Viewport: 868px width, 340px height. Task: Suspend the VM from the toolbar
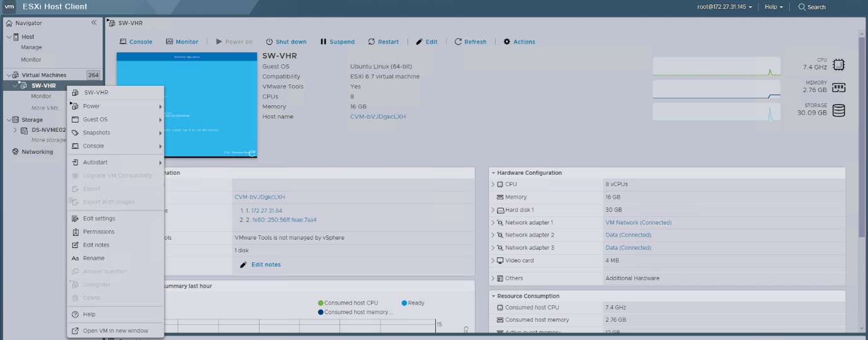[x=338, y=42]
